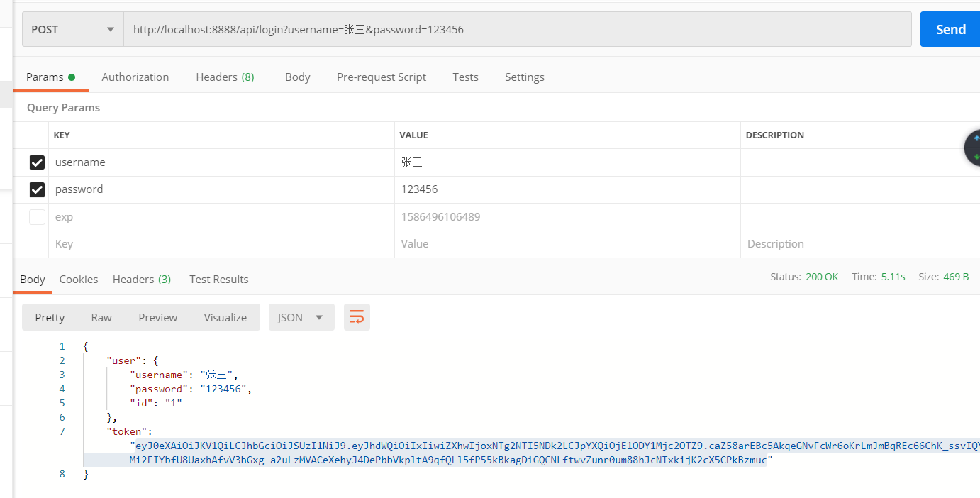Viewport: 980px width, 498px height.
Task: Switch to the Authorization tab
Action: click(x=135, y=77)
